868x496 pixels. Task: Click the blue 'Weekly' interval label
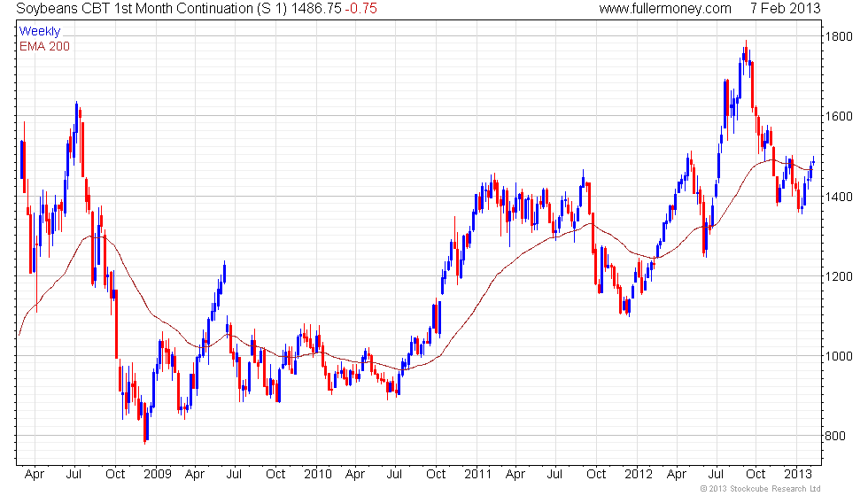coord(39,31)
